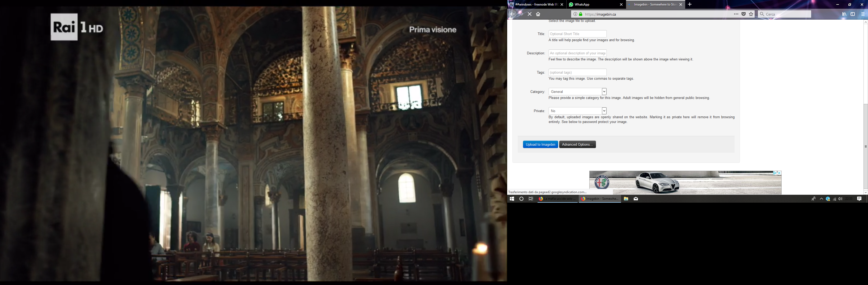Image resolution: width=868 pixels, height=285 pixels.
Task: Open a new tab with plus button
Action: (x=690, y=4)
